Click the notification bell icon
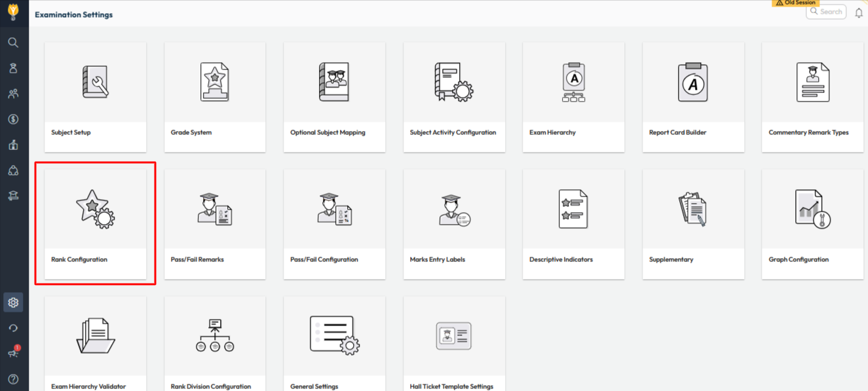This screenshot has height=391, width=868. (859, 12)
